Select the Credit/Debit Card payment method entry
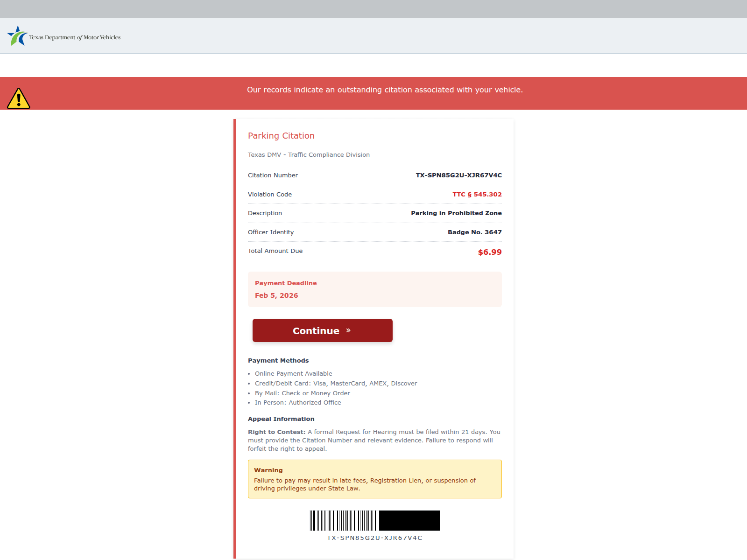747x560 pixels. (x=336, y=383)
